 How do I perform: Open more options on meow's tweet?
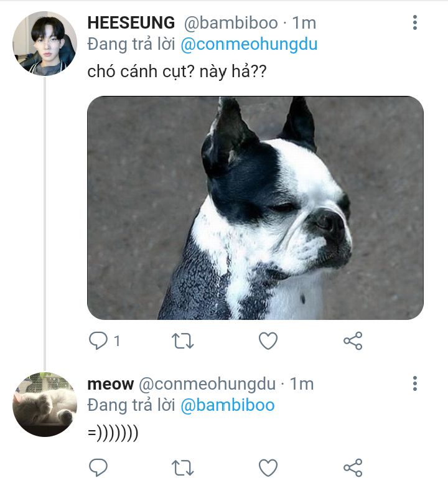[414, 384]
